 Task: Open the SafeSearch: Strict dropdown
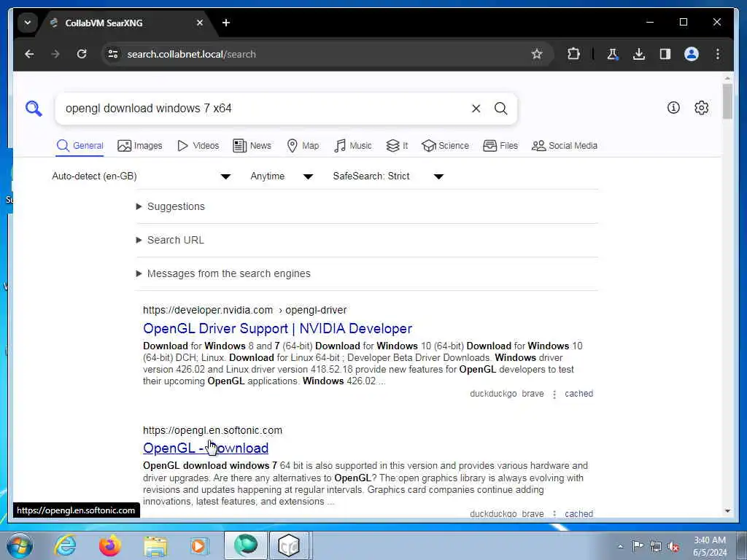(388, 176)
